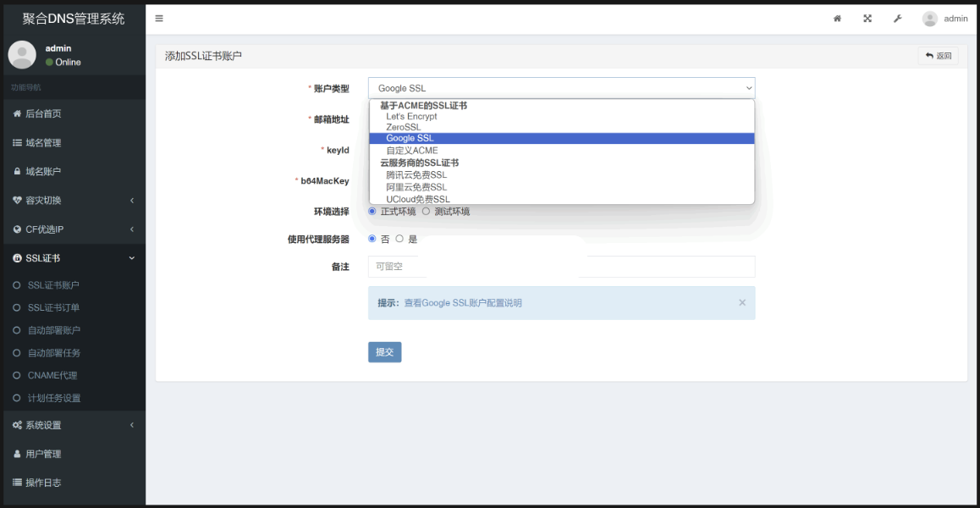Click the 容灾切换 heartbeat icon
980x508 pixels.
(x=18, y=200)
